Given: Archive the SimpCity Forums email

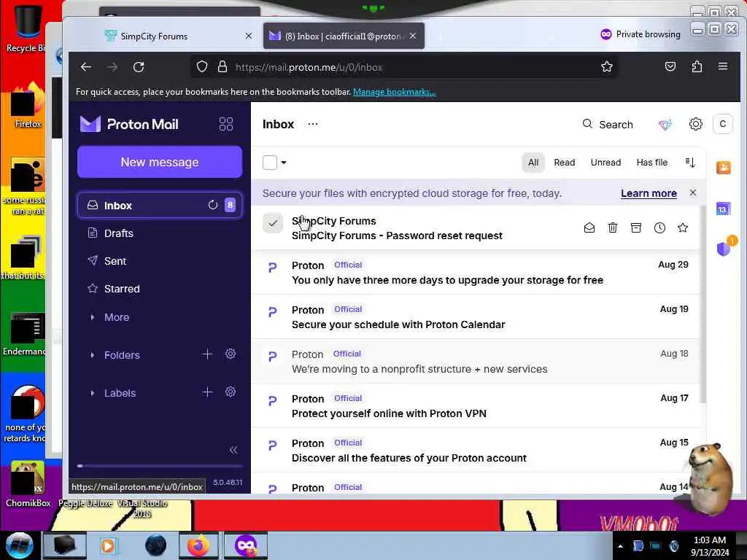Looking at the screenshot, I should (636, 228).
